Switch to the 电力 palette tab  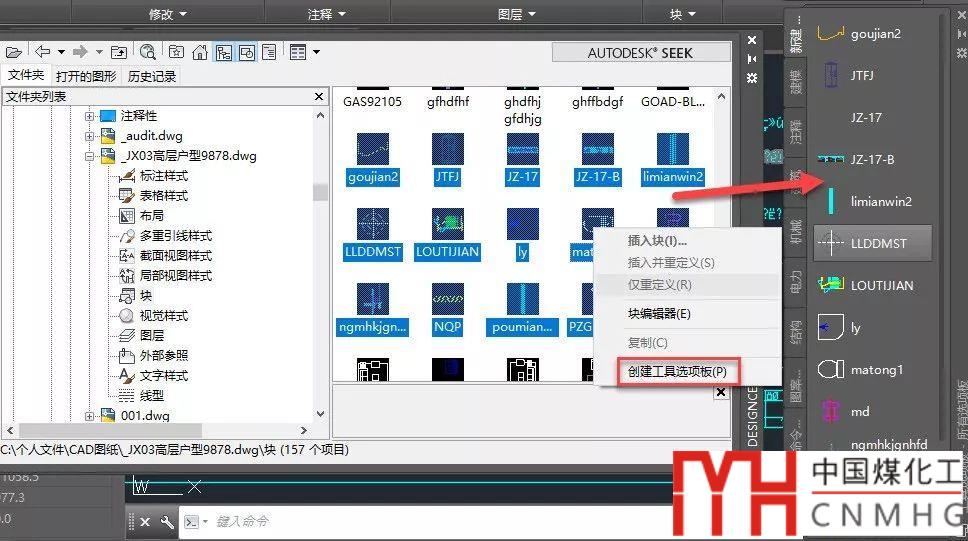tap(796, 282)
